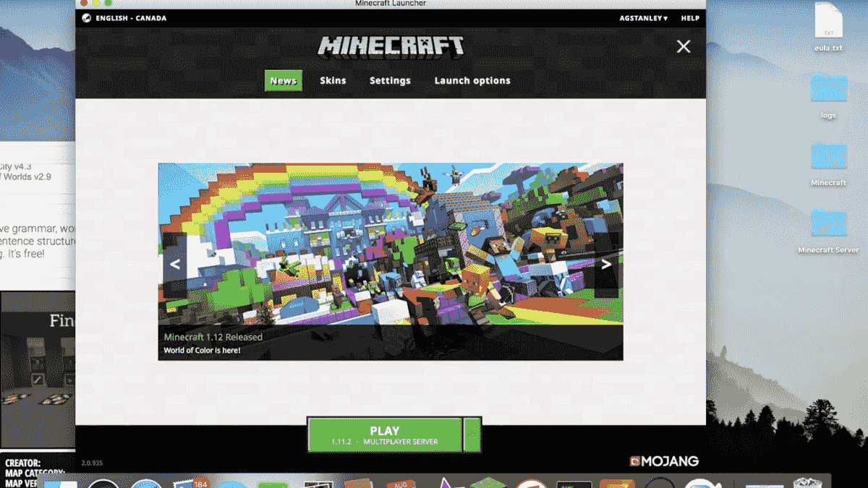868x488 pixels.
Task: Click the Mojang logo
Action: click(x=664, y=461)
